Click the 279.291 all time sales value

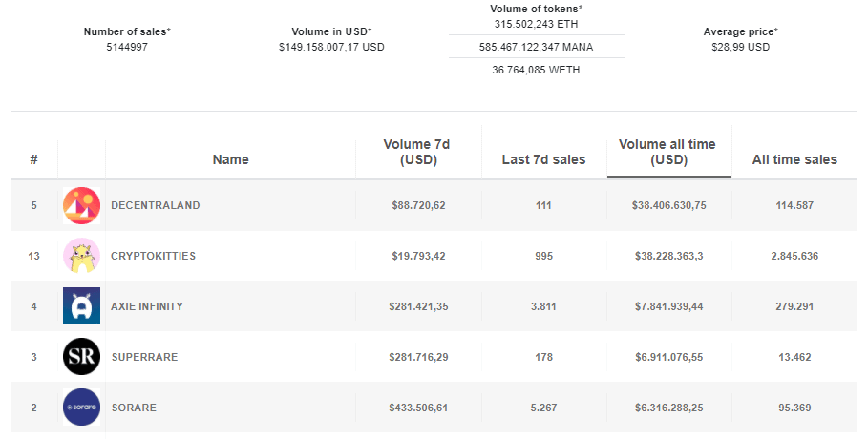[794, 306]
